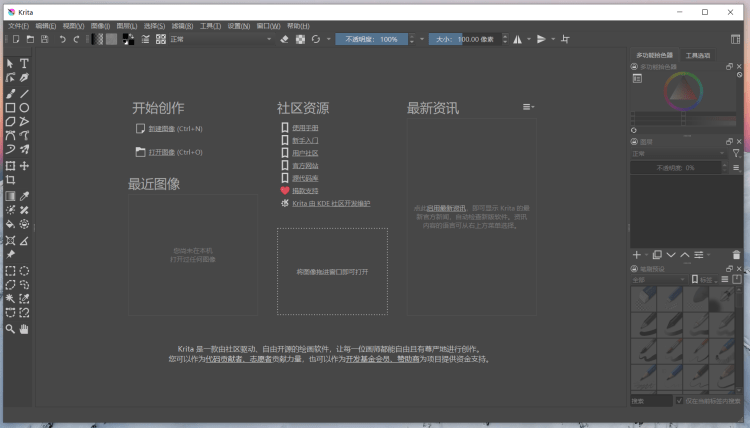Select the Elliptical Selection tool
This screenshot has height=428, width=750.
(24, 271)
